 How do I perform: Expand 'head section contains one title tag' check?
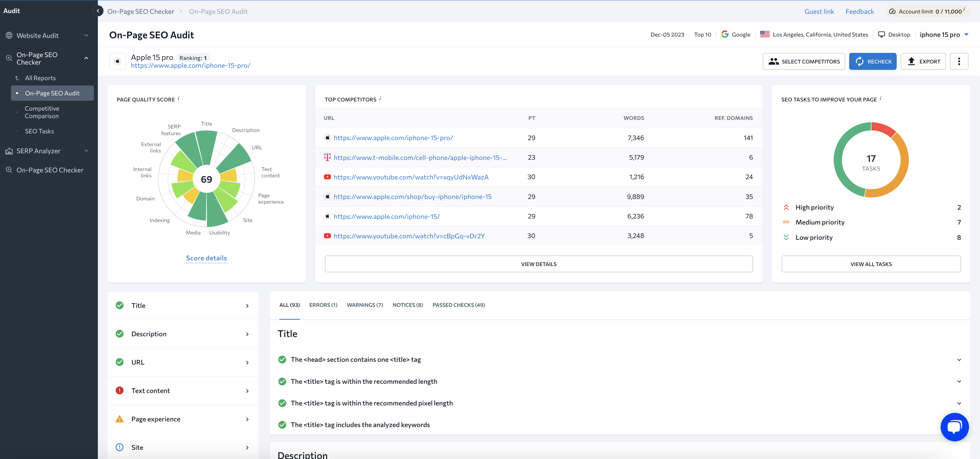(959, 360)
